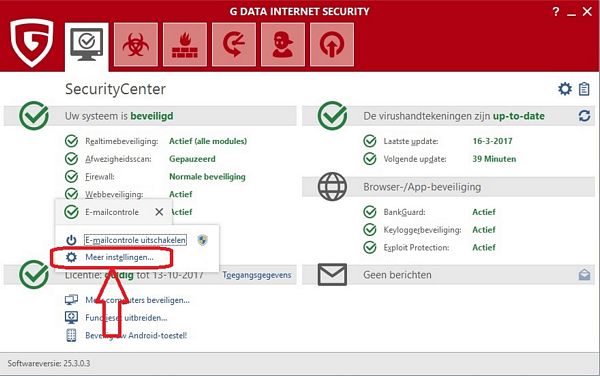The height and width of the screenshot is (376, 600).
Task: Open the Toegangsgegevens link
Action: point(257,275)
